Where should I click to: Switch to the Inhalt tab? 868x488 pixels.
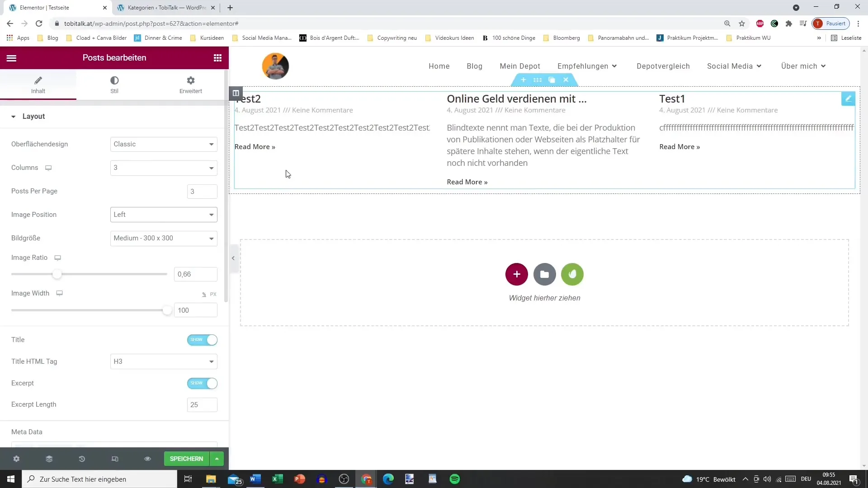[38, 84]
